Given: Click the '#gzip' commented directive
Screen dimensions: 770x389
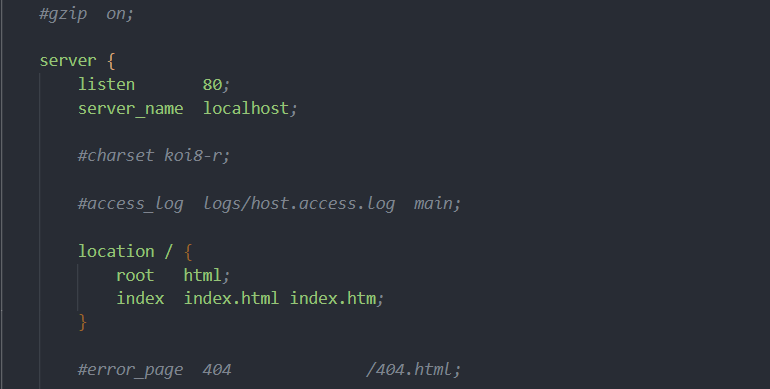Looking at the screenshot, I should [x=63, y=14].
